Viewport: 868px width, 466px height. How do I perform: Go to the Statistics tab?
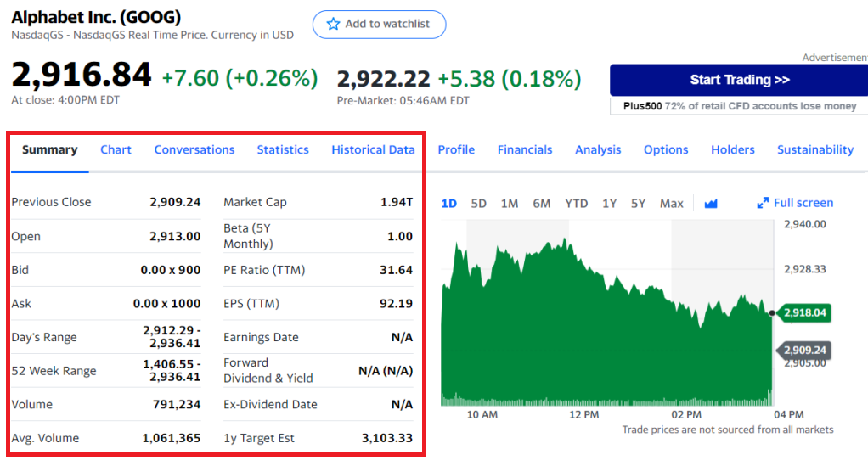coord(283,150)
